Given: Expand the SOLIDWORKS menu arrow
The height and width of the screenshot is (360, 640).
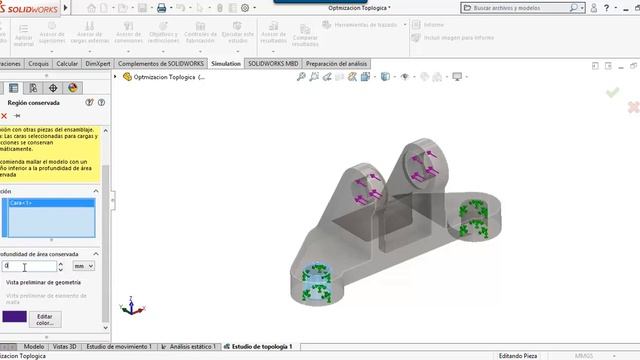Looking at the screenshot, I should click(x=65, y=8).
